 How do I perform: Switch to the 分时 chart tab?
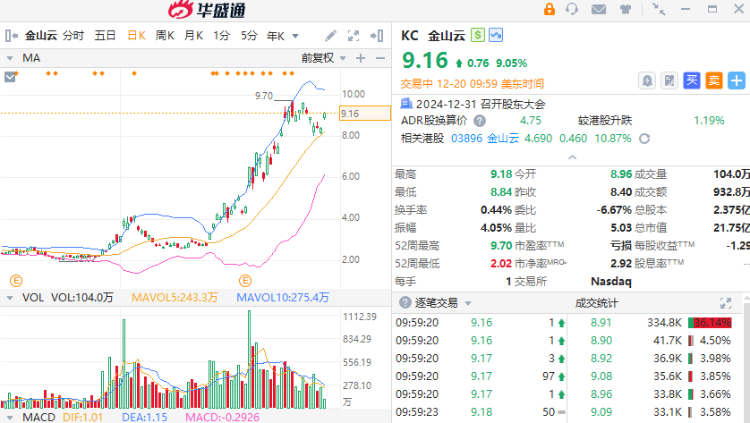coord(73,35)
